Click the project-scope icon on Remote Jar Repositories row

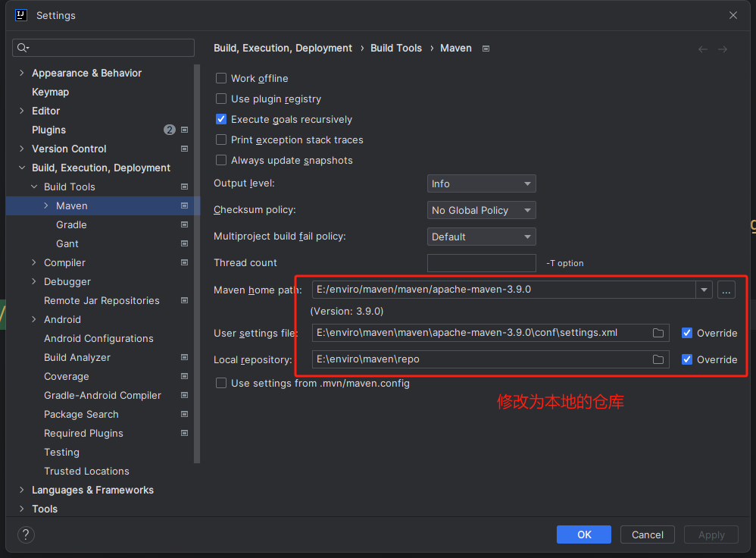click(x=184, y=300)
